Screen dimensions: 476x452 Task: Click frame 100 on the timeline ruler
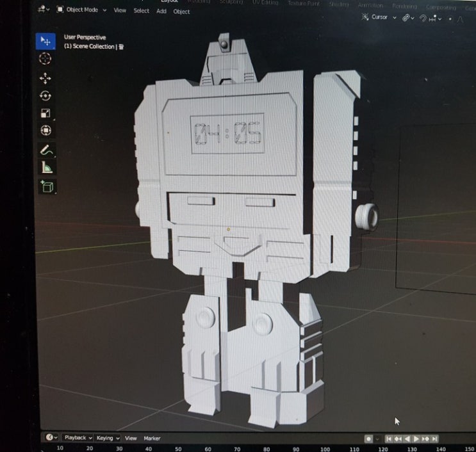[325, 449]
